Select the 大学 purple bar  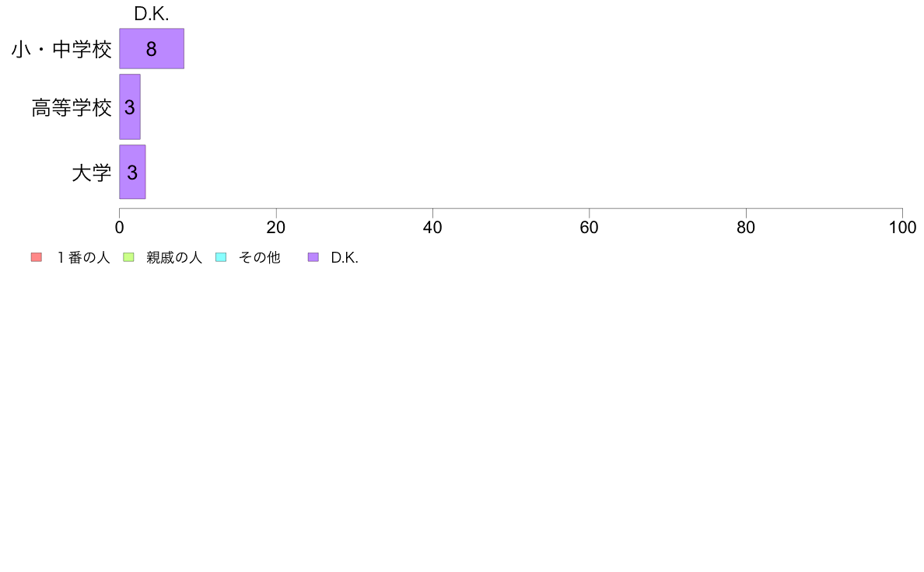click(x=132, y=172)
